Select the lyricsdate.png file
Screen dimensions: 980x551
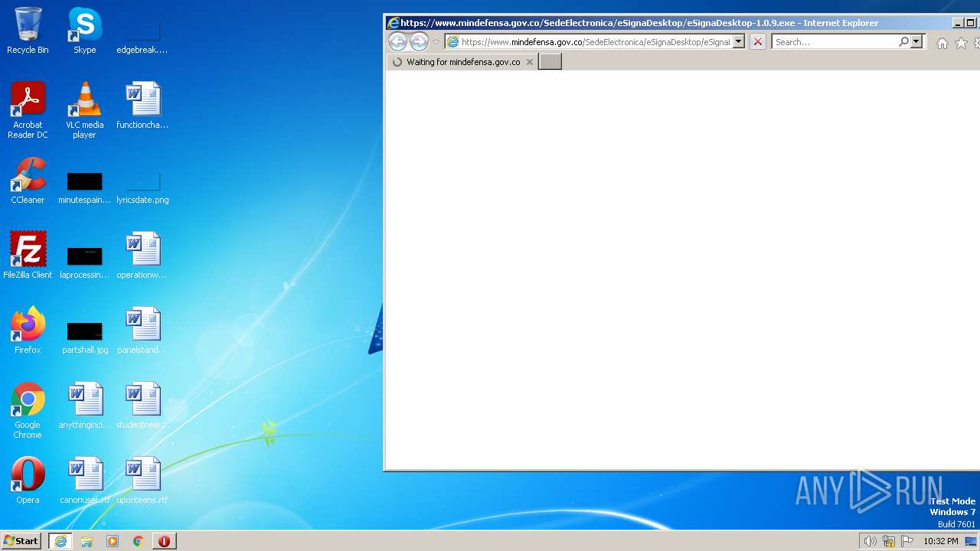[142, 187]
